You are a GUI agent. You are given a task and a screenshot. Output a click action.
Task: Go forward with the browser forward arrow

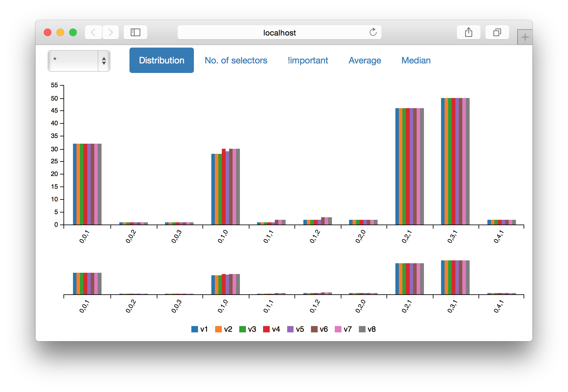click(x=110, y=32)
